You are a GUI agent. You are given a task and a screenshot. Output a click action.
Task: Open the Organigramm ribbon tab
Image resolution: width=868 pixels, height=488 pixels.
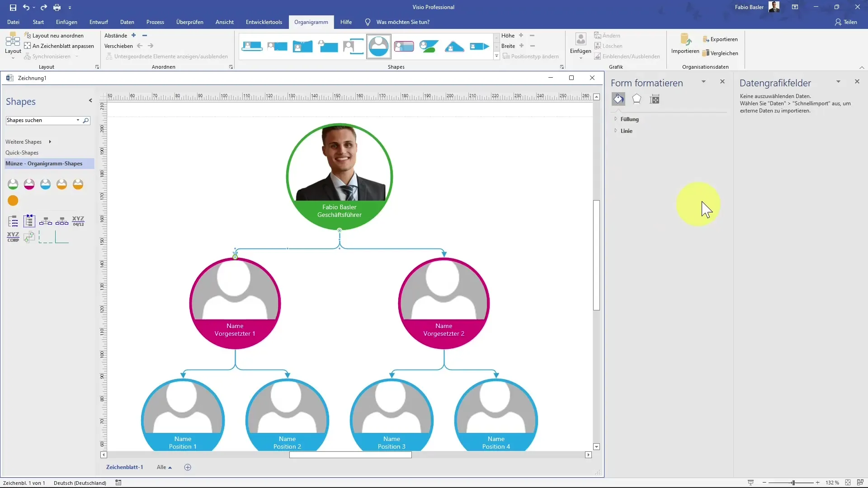coord(311,22)
